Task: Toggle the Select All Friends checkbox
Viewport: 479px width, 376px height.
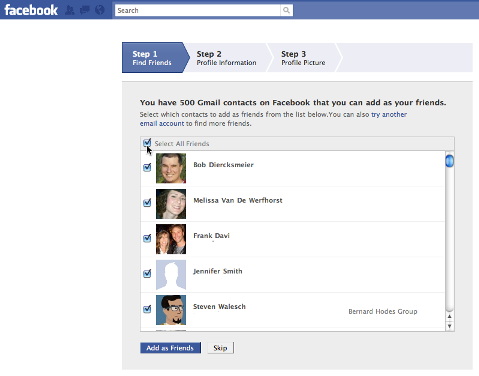Action: [x=147, y=143]
